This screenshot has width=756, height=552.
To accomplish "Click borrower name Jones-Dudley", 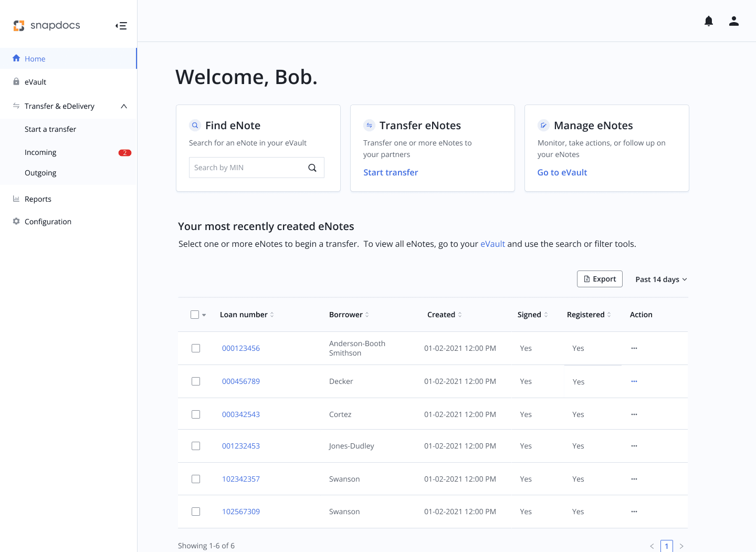I will click(x=352, y=446).
